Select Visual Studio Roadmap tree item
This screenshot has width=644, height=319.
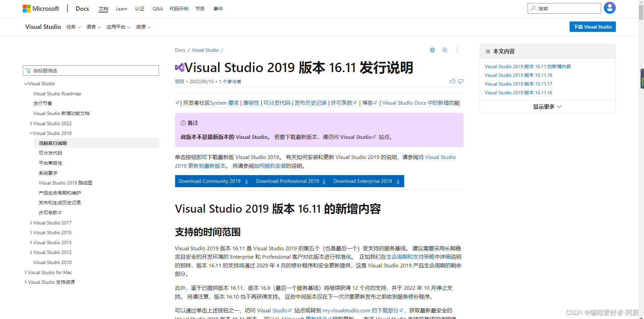[x=57, y=94]
